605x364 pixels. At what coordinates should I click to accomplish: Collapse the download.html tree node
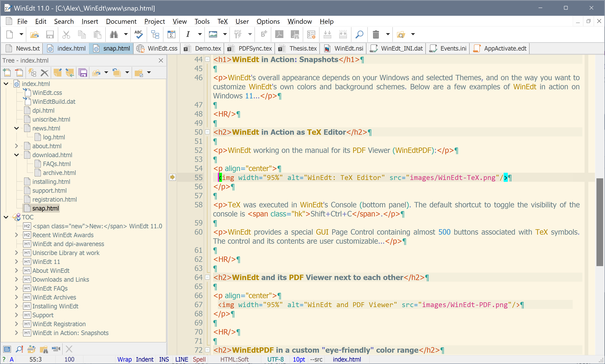click(17, 155)
